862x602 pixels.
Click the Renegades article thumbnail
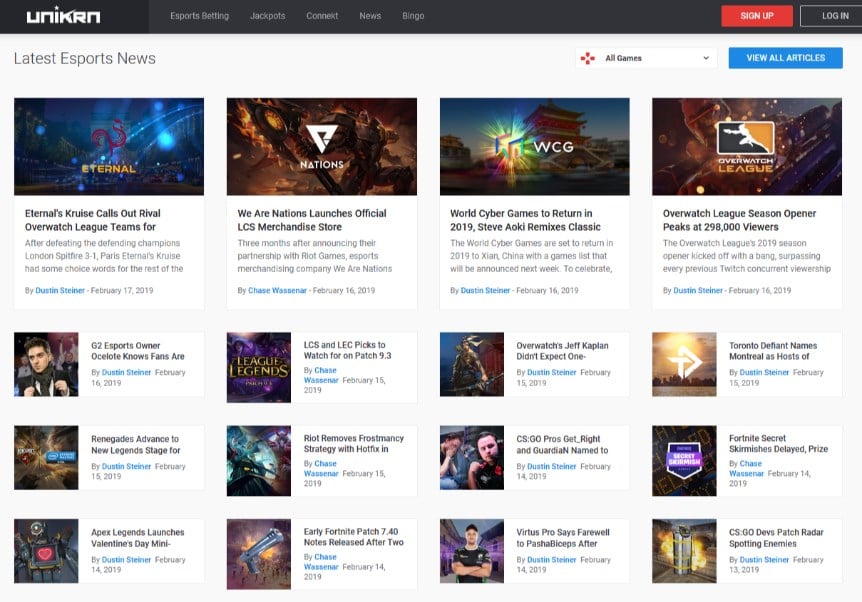pos(46,457)
